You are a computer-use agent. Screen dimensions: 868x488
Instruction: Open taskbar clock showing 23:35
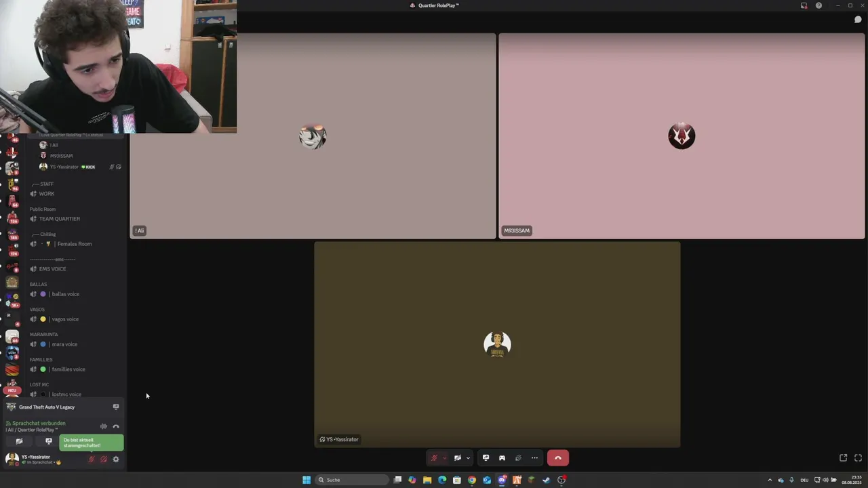[x=852, y=480]
